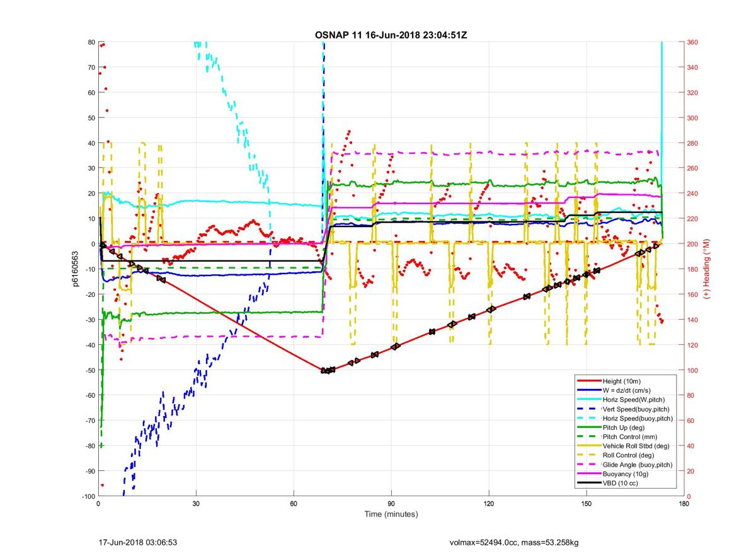Image resolution: width=756 pixels, height=558 pixels.
Task: Click the 140 tick on the heading axis
Action: pos(693,320)
